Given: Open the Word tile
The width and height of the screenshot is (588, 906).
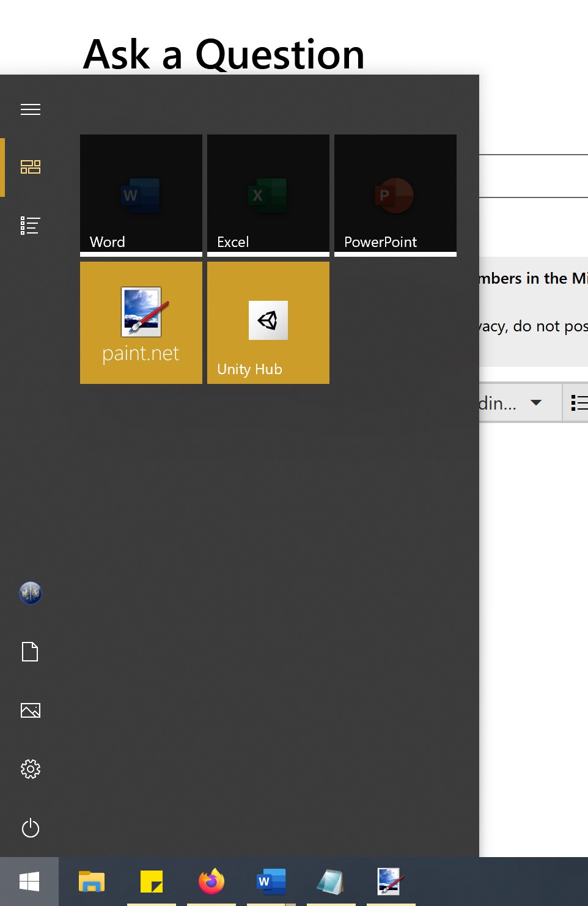Looking at the screenshot, I should [141, 196].
